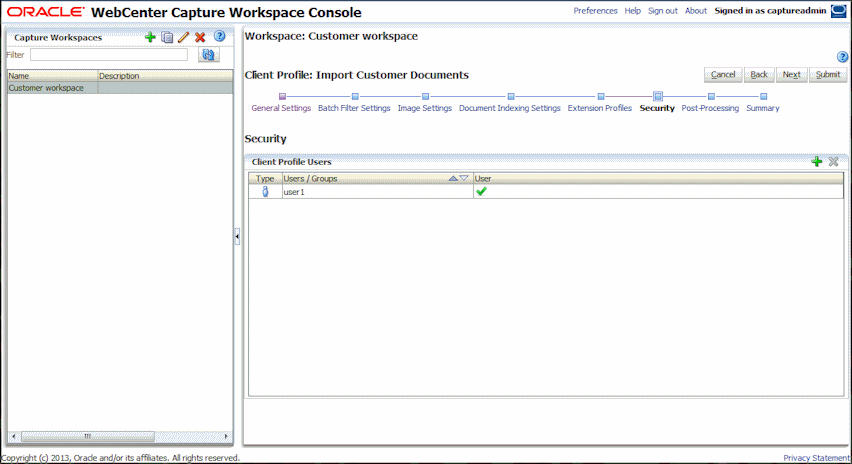Open Capture Workspaces help icon
Image resolution: width=852 pixels, height=464 pixels.
pos(220,36)
